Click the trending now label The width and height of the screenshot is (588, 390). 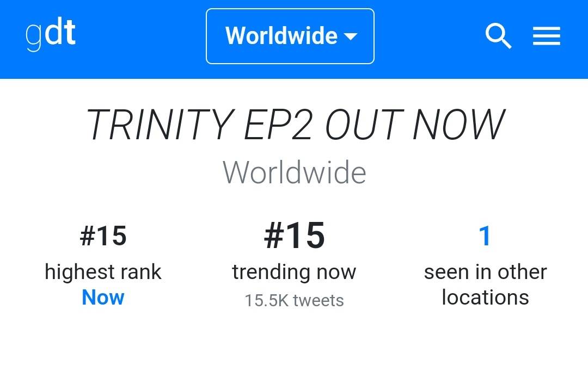tap(294, 272)
